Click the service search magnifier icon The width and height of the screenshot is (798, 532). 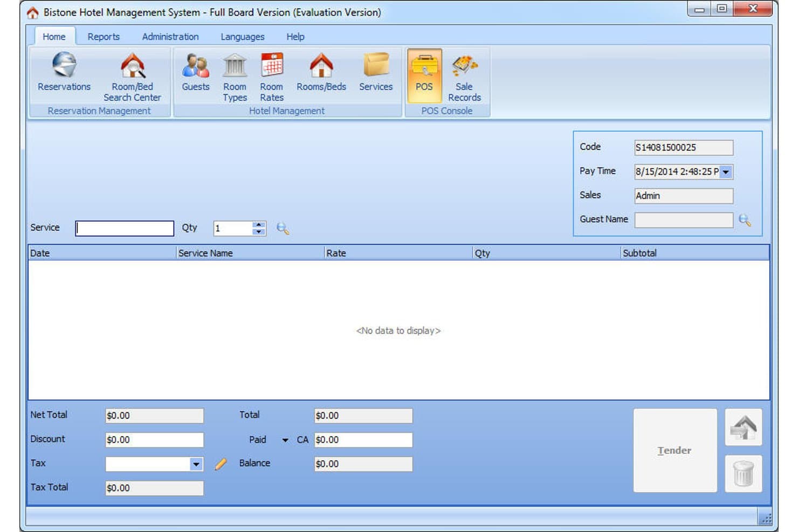(x=283, y=229)
